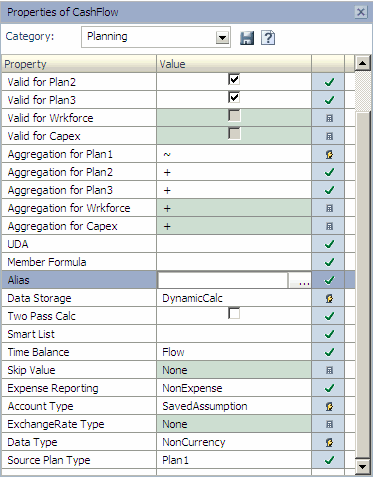Select the Alias property label
The width and height of the screenshot is (373, 478).
click(18, 280)
